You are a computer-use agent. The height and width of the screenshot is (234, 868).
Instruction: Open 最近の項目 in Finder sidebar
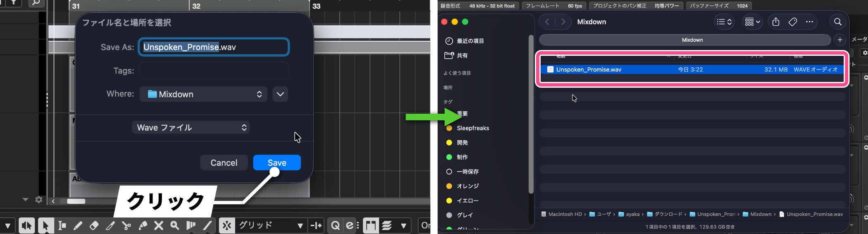[x=470, y=41]
